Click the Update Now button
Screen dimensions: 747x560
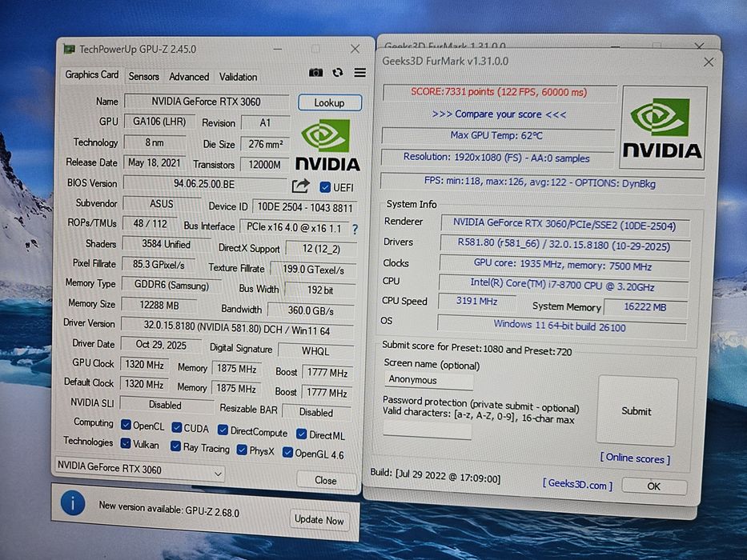click(319, 520)
